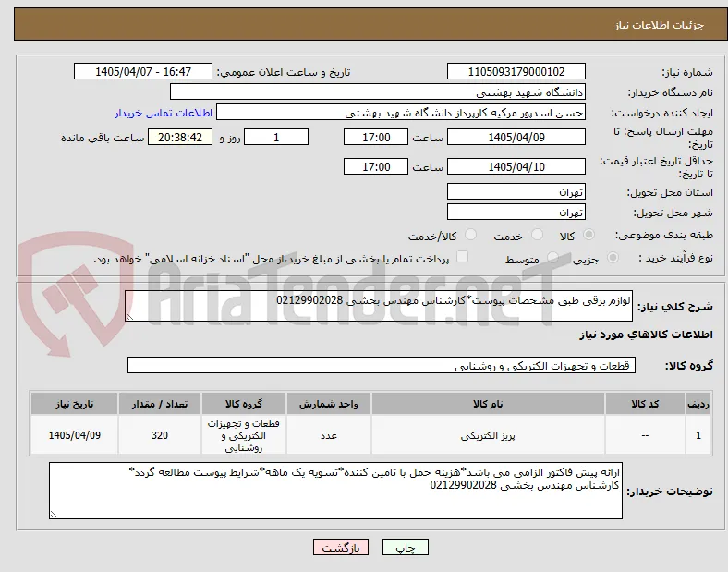This screenshot has width=728, height=572.
Task: Click the نام کالا column header
Action: click(488, 404)
